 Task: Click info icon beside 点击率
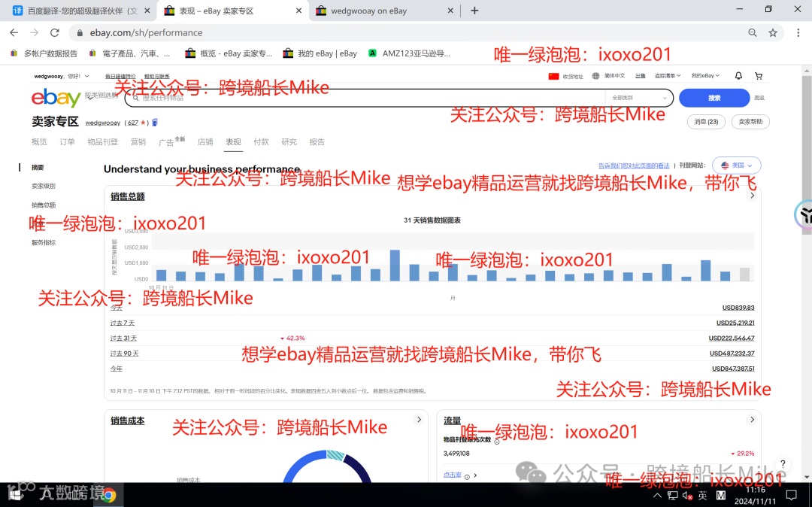pos(467,476)
